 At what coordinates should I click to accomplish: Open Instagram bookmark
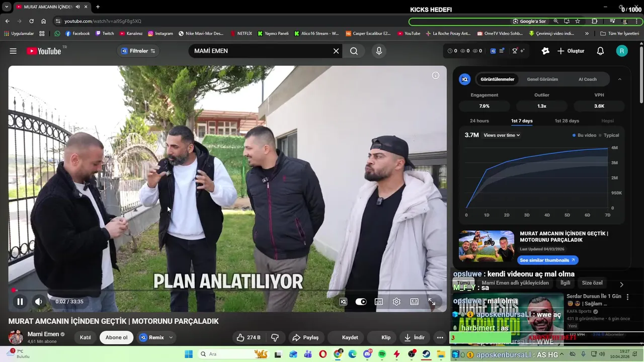point(160,34)
